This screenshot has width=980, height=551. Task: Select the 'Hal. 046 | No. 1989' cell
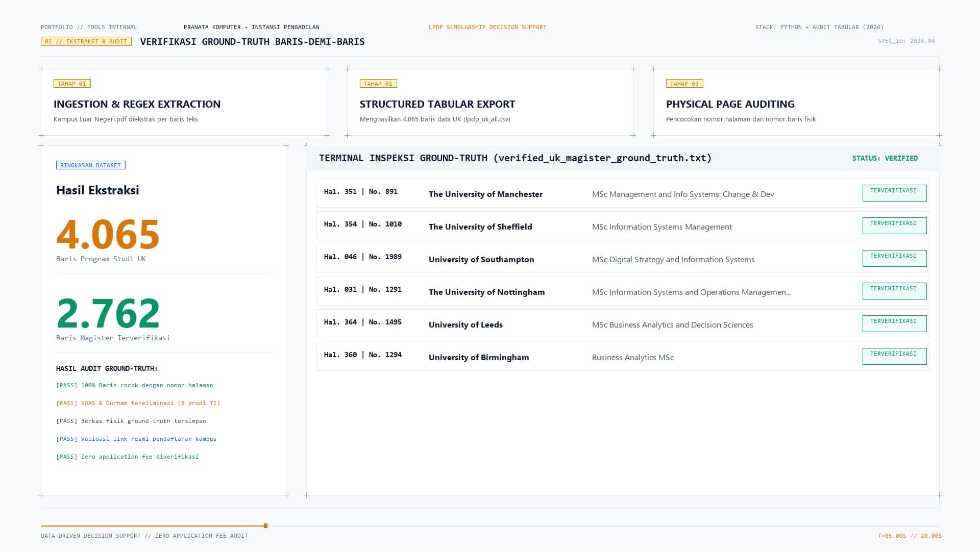point(363,257)
